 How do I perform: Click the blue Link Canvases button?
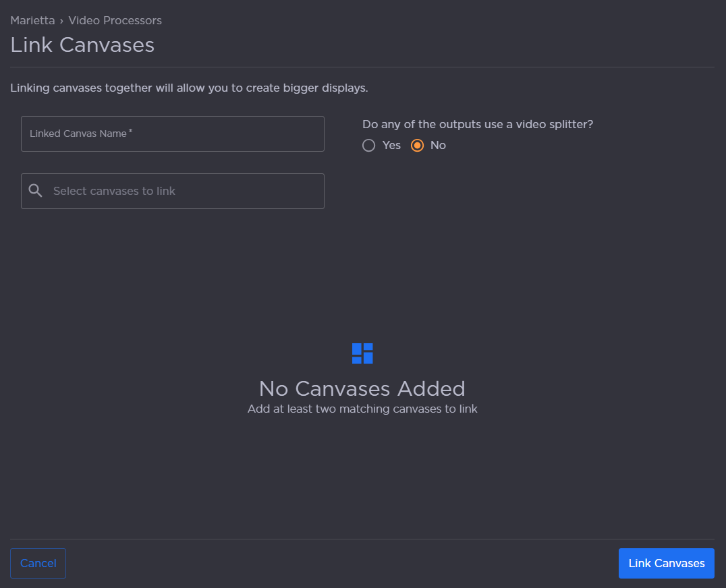666,563
